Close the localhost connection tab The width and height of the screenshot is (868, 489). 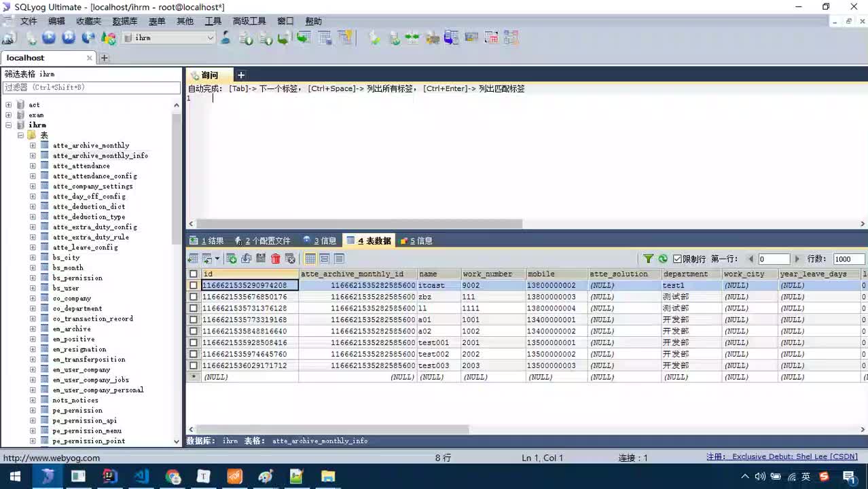(90, 58)
